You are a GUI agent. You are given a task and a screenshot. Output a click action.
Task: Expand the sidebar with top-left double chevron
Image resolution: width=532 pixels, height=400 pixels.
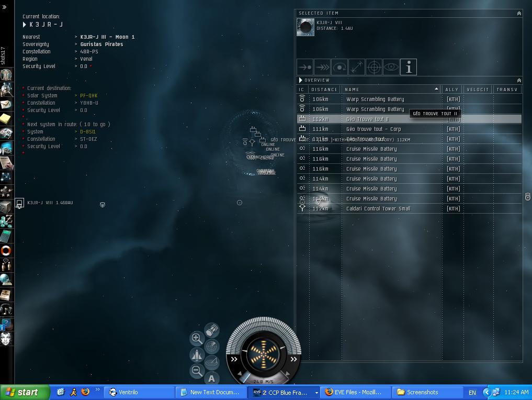4,7
